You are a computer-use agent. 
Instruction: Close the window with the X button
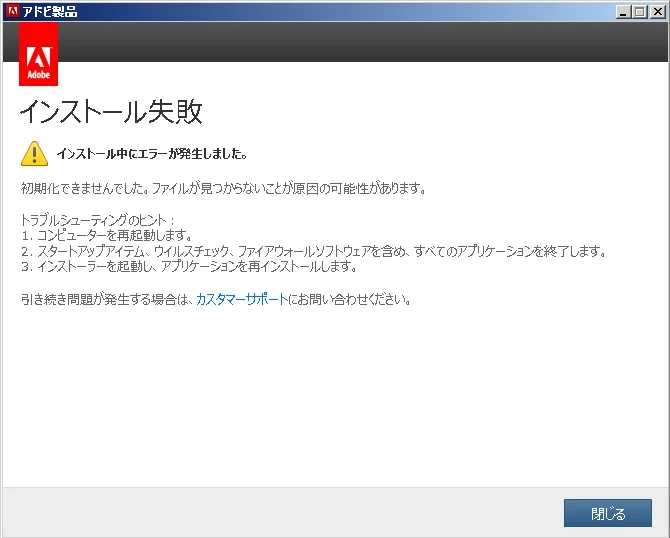click(657, 12)
